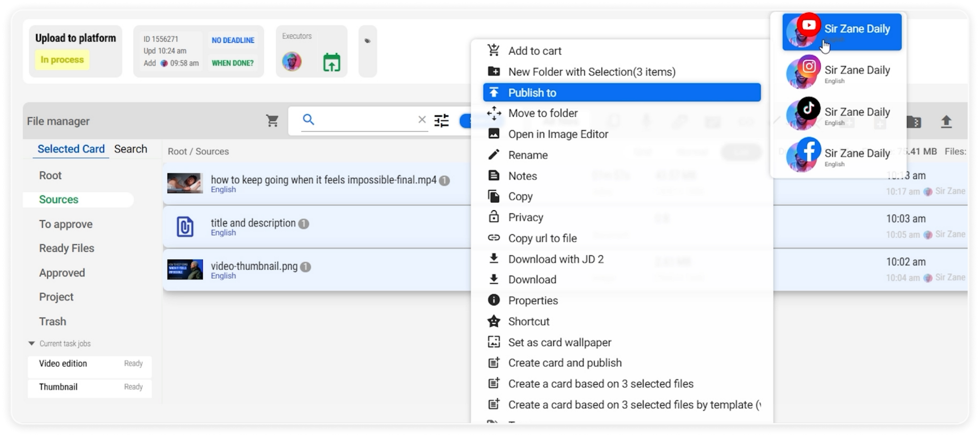The height and width of the screenshot is (437, 980).
Task: Choose Move to folder from context menu
Action: [x=543, y=113]
